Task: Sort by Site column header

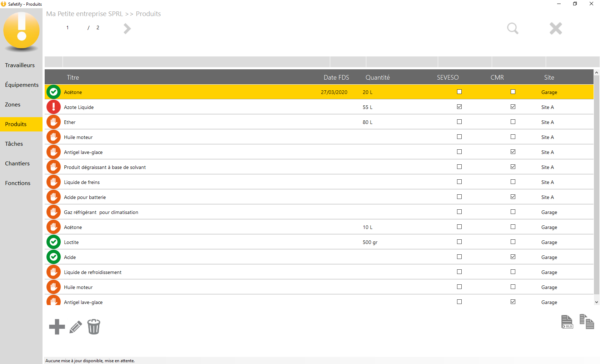Action: [x=549, y=78]
